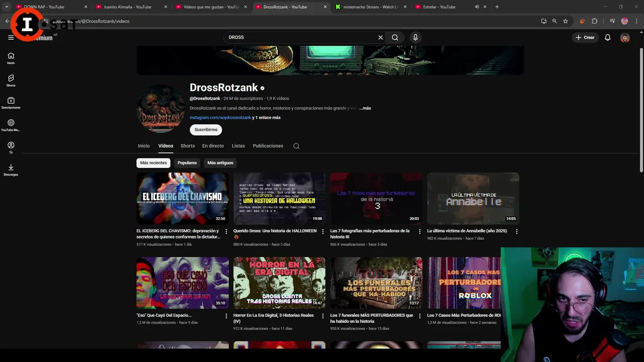Click the install app icon in address bar

(544, 21)
